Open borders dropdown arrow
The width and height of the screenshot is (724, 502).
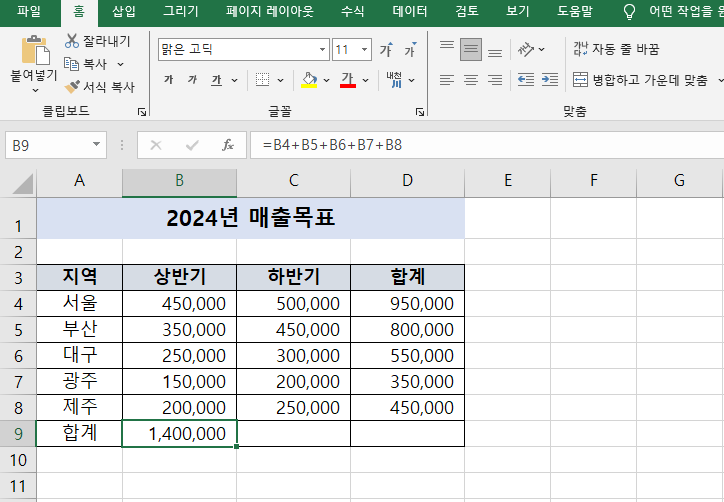(280, 80)
